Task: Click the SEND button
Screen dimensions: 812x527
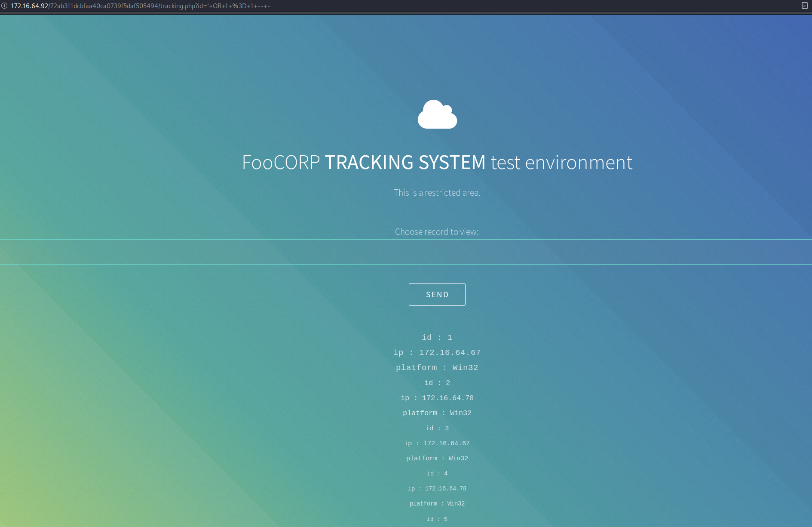Action: 437,294
